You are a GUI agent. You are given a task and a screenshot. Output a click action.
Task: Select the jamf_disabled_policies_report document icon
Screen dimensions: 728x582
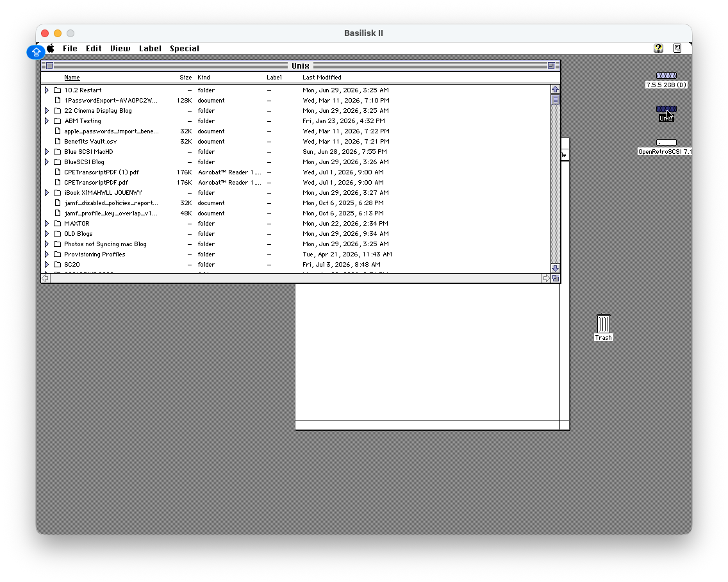[58, 203]
